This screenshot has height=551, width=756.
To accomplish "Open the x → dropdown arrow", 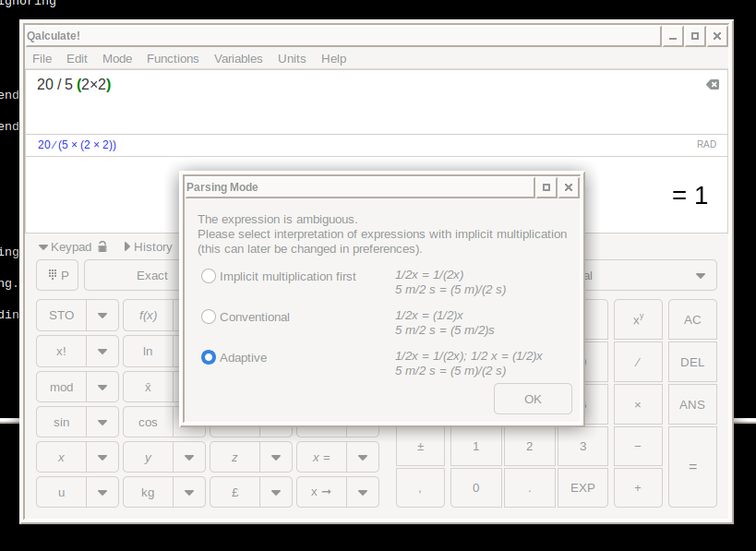I will click(x=363, y=492).
